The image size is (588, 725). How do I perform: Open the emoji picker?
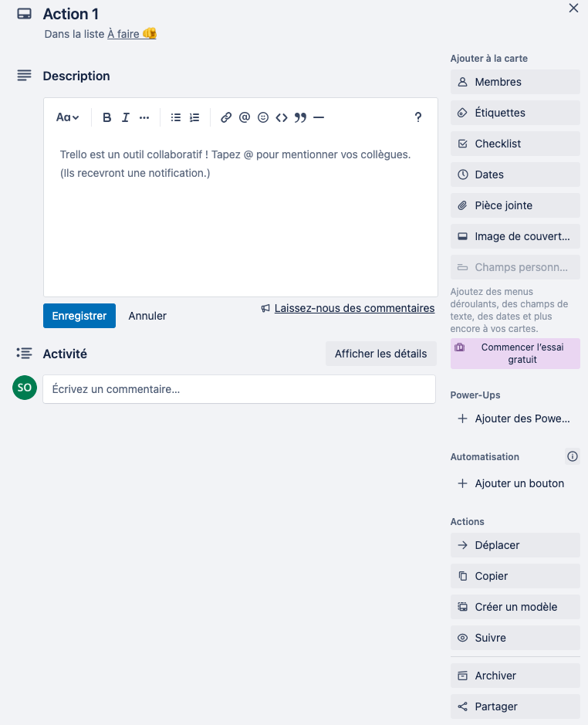tap(263, 117)
